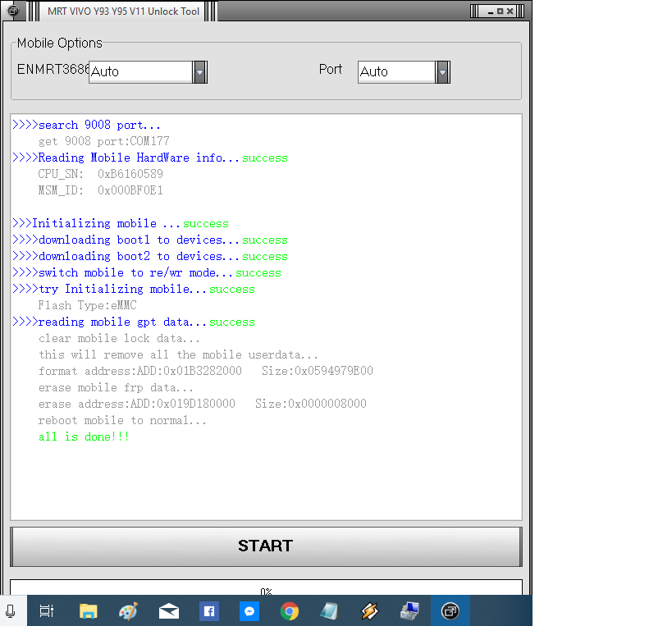The height and width of the screenshot is (626, 672).
Task: Open the Notepad icon in taskbar
Action: pyautogui.click(x=329, y=611)
